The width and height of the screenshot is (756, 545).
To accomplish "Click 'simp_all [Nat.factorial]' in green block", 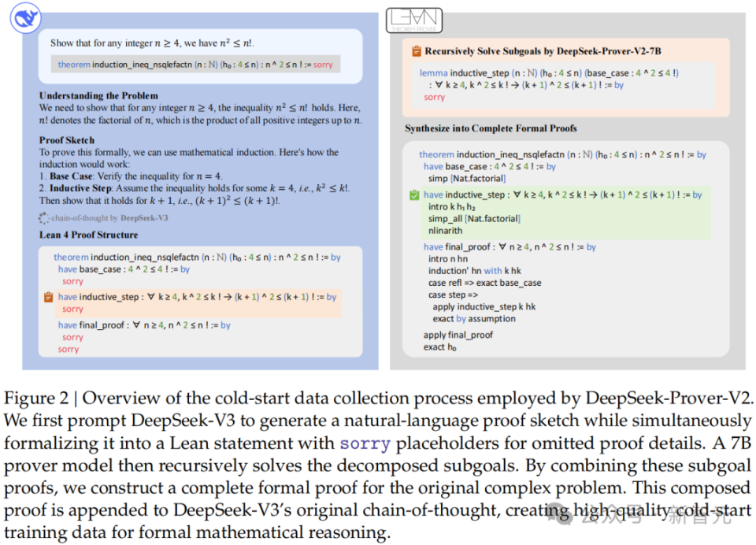I will 474,218.
